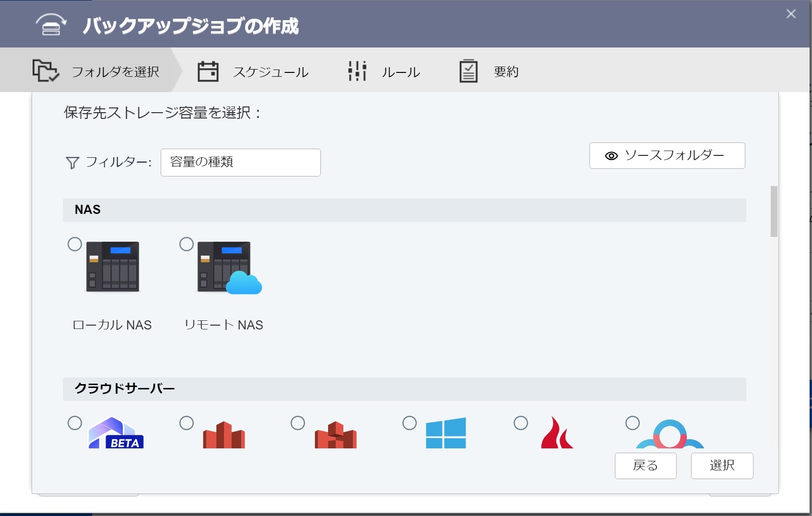Click the BETA cloud storage icon
The image size is (812, 516).
pos(116,433)
